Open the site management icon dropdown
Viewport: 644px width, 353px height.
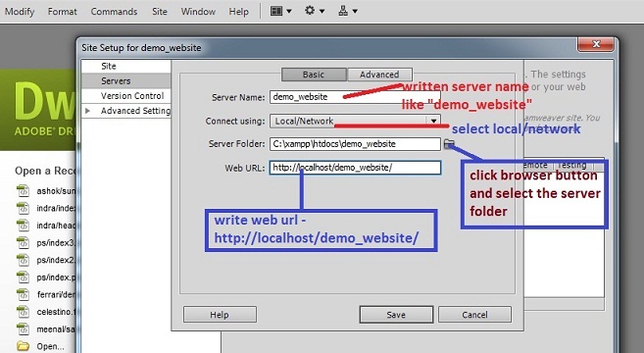pos(347,11)
